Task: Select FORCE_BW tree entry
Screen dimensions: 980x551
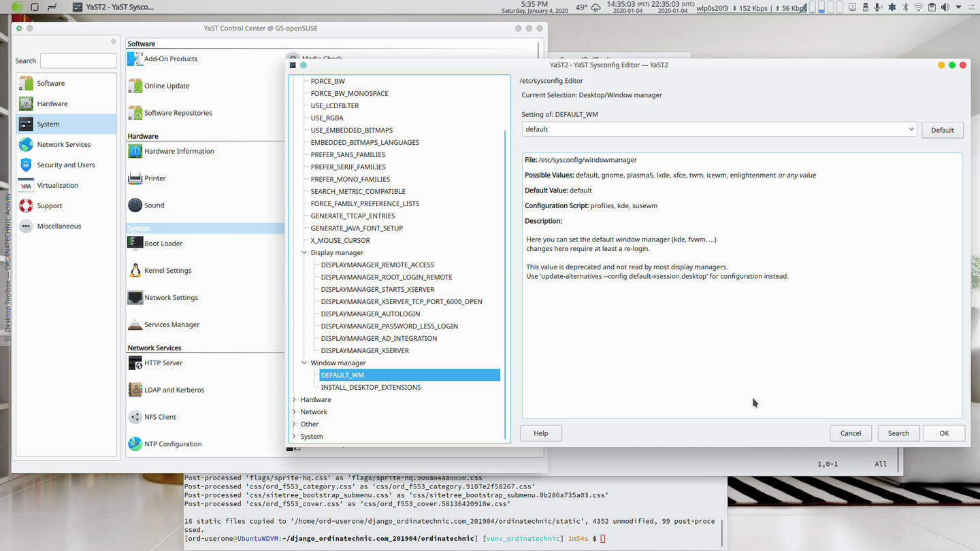Action: pos(327,81)
